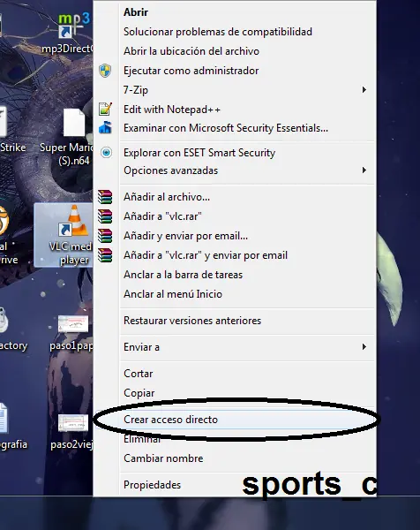
Task: Choose Abrir la ubicación del archivo
Action: (191, 51)
